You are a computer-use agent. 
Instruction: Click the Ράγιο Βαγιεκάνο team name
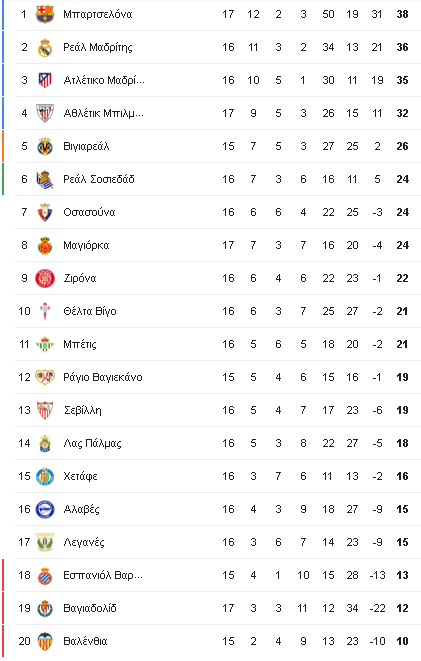coord(103,377)
